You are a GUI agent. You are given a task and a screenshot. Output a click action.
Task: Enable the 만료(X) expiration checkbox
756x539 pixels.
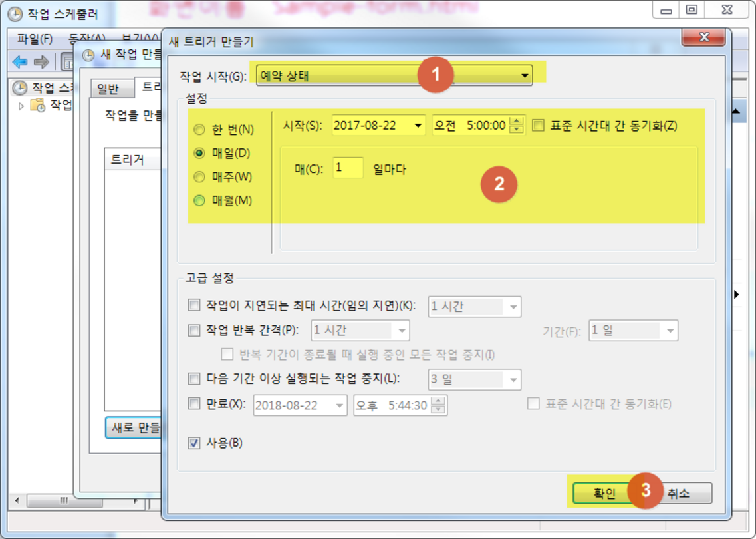[x=194, y=403]
